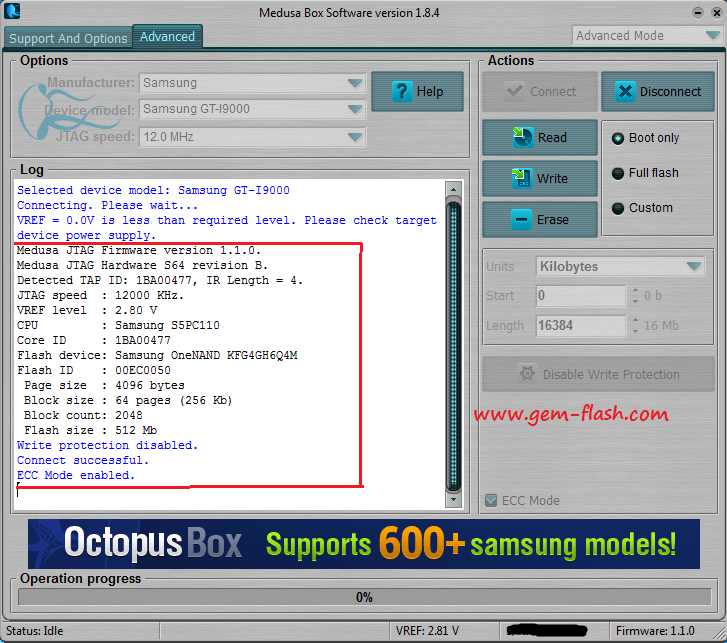This screenshot has height=643, width=727.
Task: Click the Octopus Box advertisement banner
Action: 364,544
